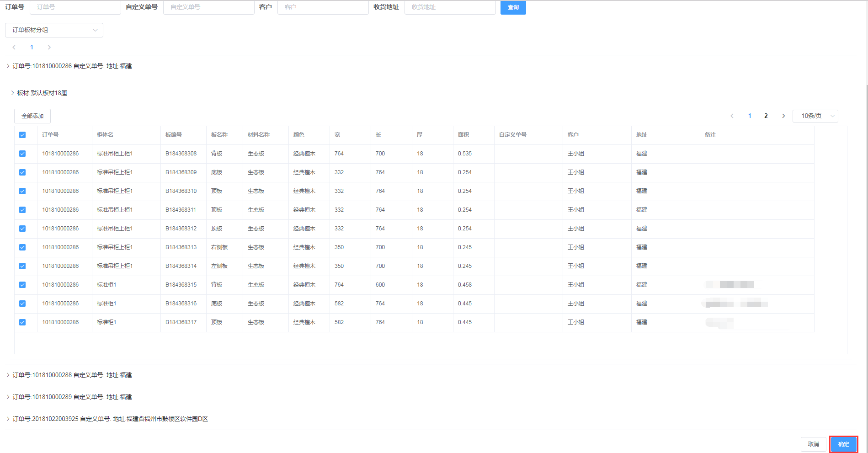Click the 查询 search button
The image size is (868, 453).
point(513,7)
